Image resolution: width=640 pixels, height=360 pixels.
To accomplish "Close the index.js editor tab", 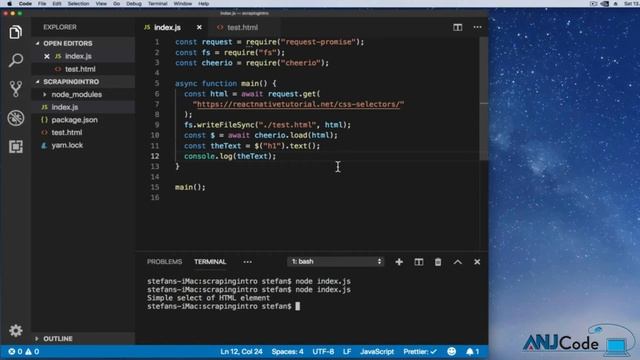I will (199, 27).
